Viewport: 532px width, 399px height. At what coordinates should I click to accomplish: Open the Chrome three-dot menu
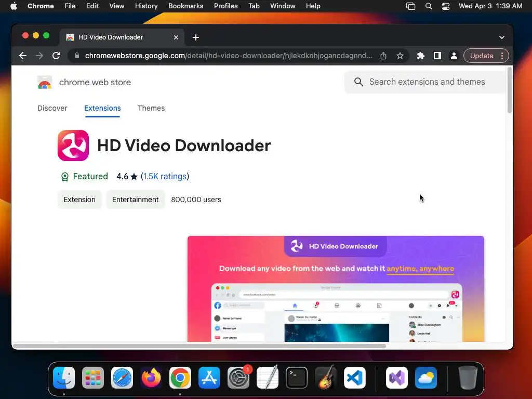[x=502, y=56]
